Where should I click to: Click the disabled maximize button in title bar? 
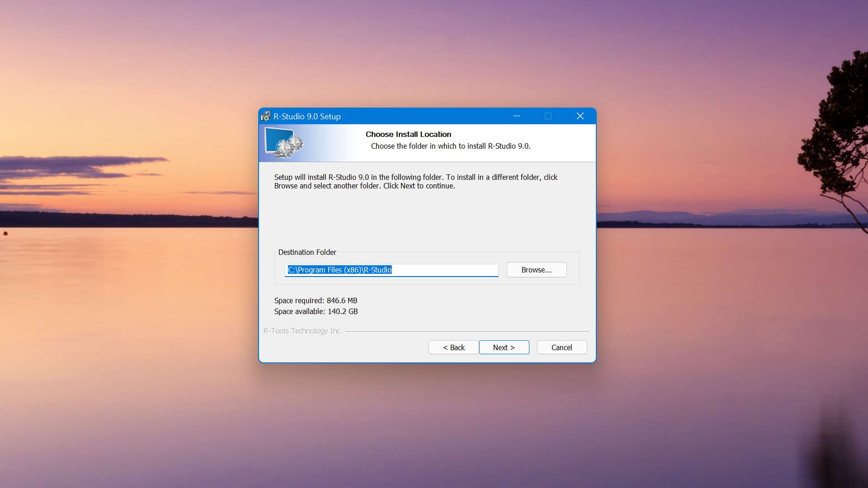pos(548,116)
